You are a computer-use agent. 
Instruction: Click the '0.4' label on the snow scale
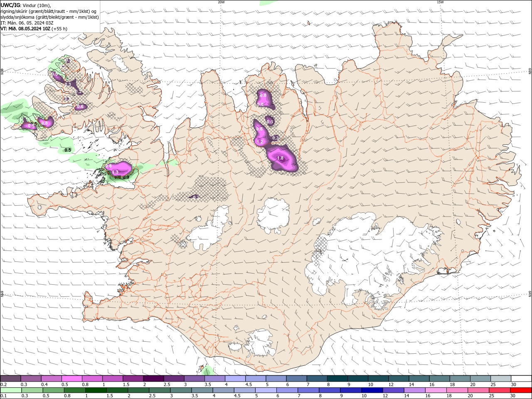44,384
